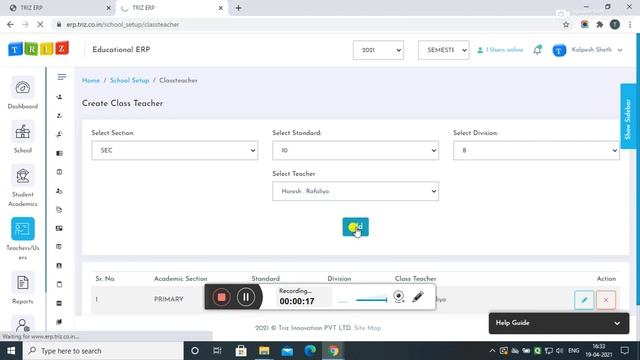Screen dimensions: 640x360
Task: Adjust the recorder volume slider
Action: pos(371,300)
